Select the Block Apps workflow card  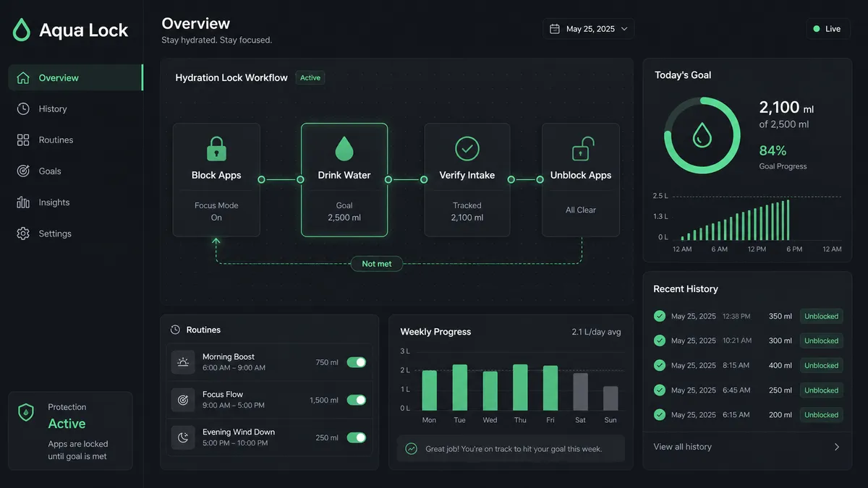pyautogui.click(x=216, y=180)
